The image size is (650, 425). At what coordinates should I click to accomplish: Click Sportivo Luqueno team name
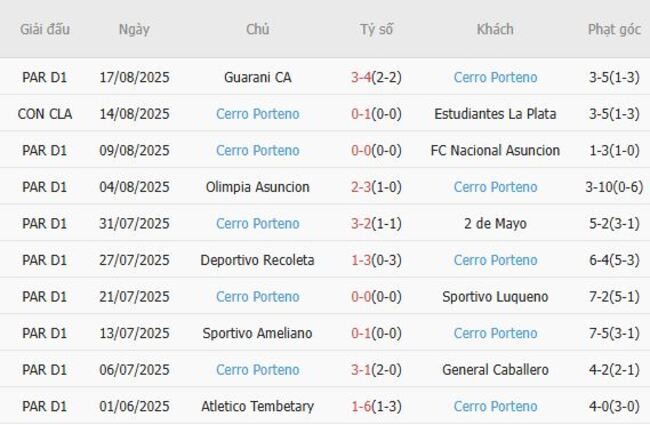tap(495, 296)
